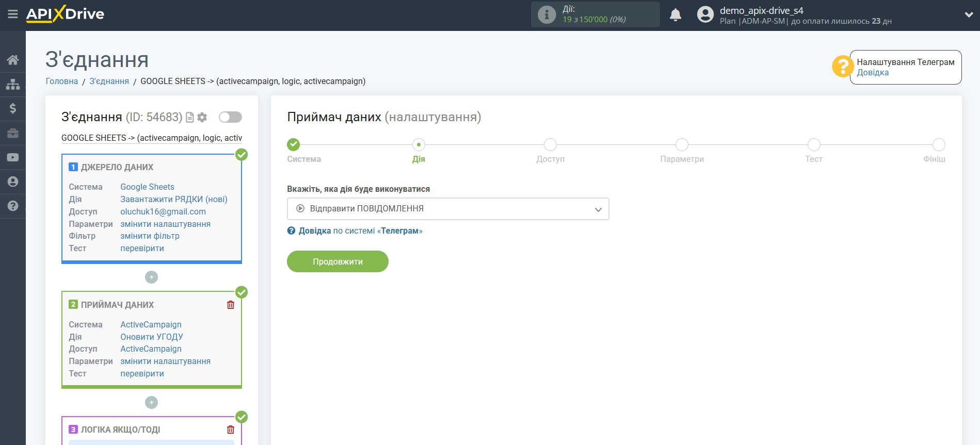
Task: Click the ApiX-Drive logo
Action: click(x=65, y=14)
